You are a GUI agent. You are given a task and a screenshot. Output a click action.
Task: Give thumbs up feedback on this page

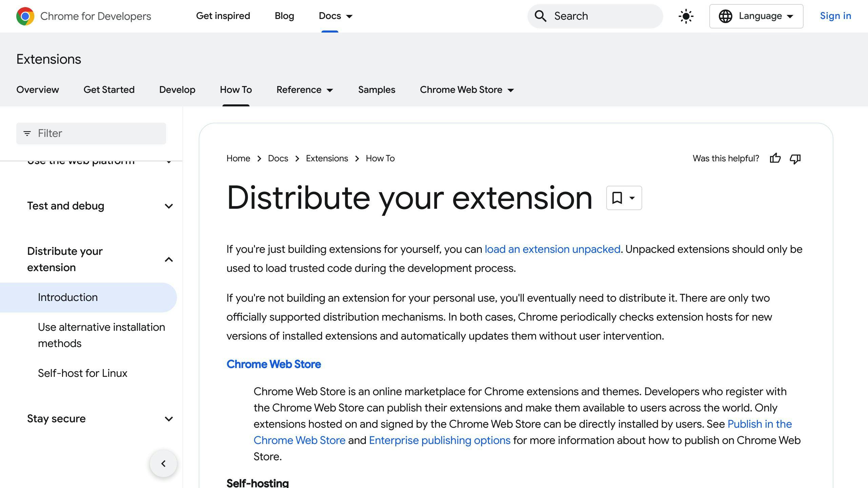point(776,158)
